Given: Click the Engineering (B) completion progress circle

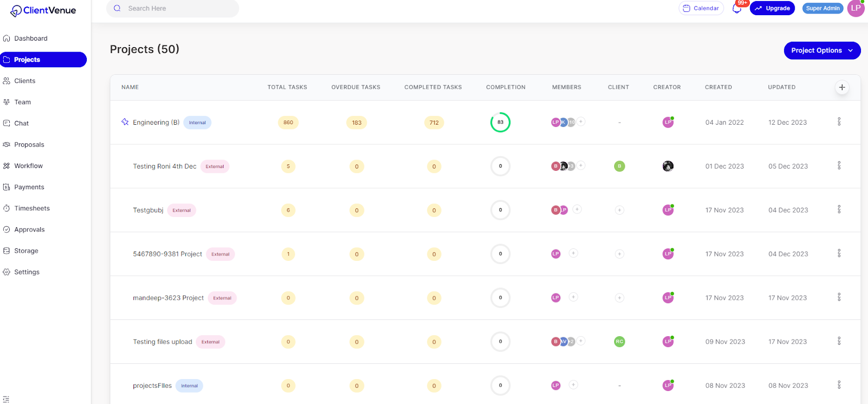Looking at the screenshot, I should 500,123.
